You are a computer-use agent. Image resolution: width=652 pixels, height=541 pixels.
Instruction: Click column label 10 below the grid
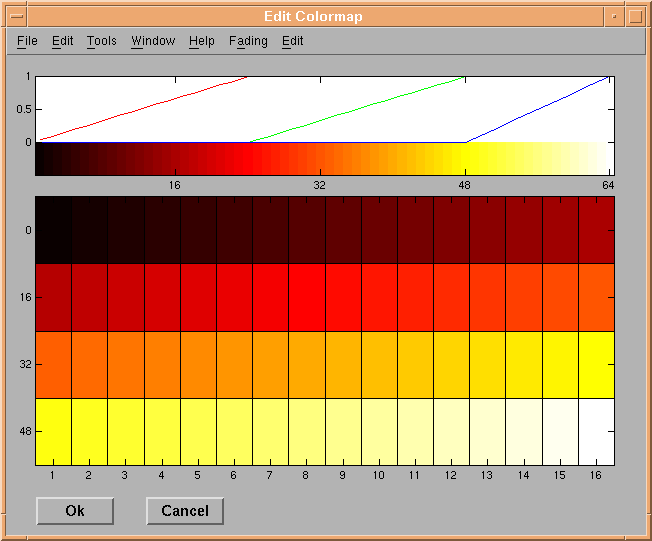click(x=378, y=475)
